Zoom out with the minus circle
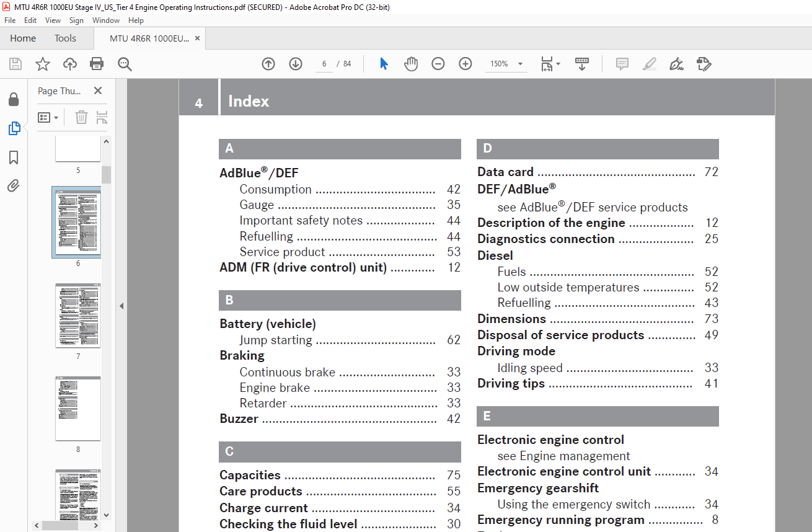 pyautogui.click(x=438, y=64)
